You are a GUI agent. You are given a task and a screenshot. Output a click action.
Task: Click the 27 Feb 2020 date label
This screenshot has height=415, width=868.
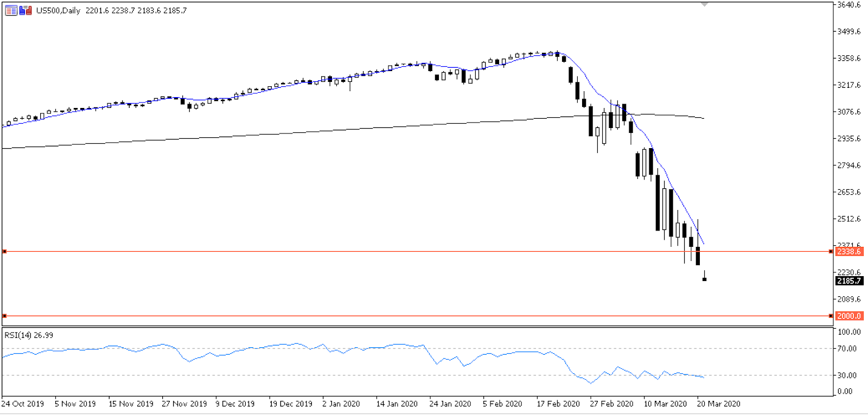point(612,404)
